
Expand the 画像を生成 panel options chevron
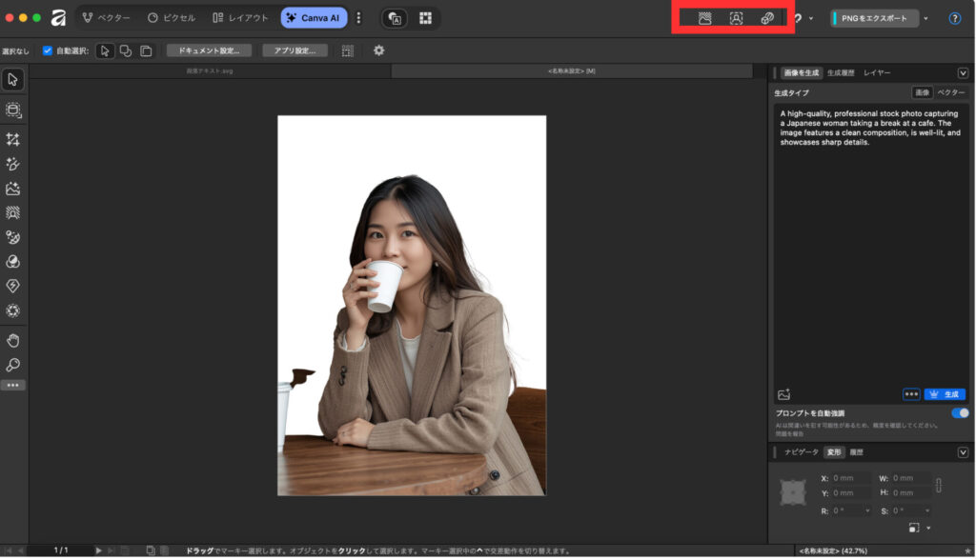pos(963,73)
